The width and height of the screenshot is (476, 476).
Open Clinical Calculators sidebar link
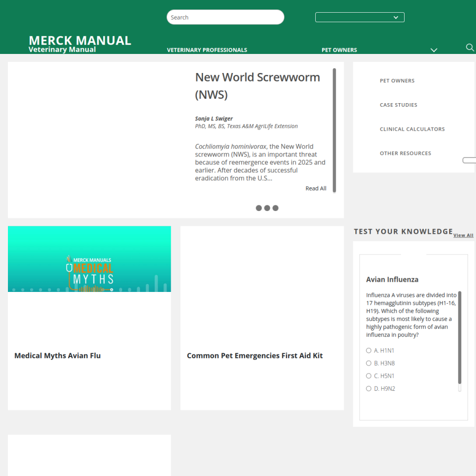[412, 130]
